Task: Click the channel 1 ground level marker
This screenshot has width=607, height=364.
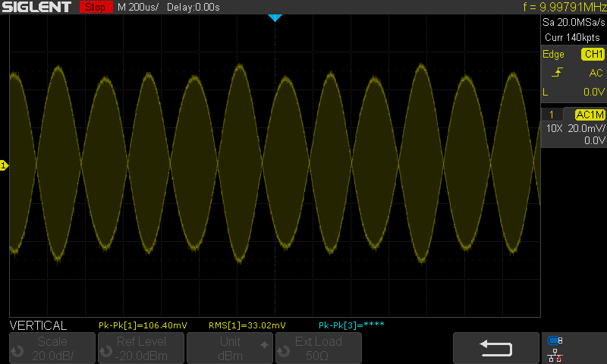Action: (x=4, y=165)
